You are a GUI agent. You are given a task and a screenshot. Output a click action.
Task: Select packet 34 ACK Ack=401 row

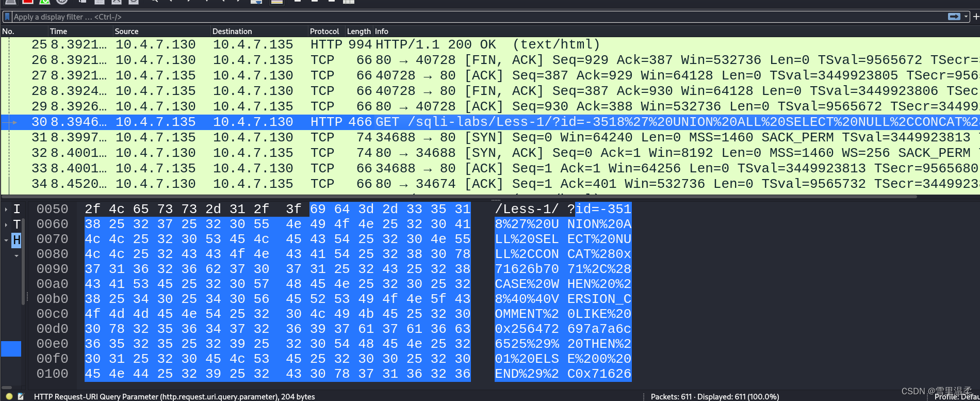pyautogui.click(x=490, y=184)
